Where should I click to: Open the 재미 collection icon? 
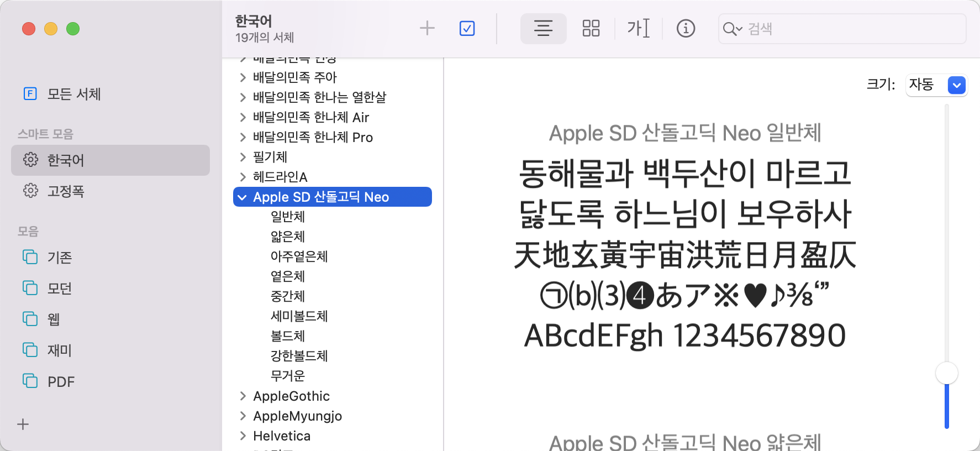pos(30,350)
